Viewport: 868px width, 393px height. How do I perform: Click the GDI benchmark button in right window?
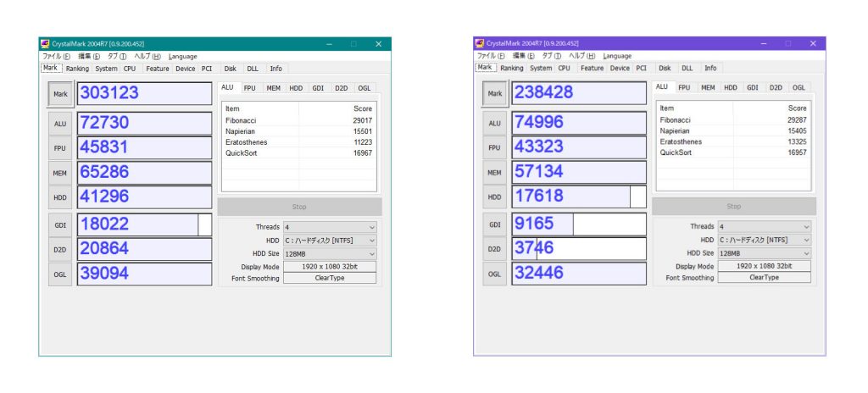click(495, 224)
